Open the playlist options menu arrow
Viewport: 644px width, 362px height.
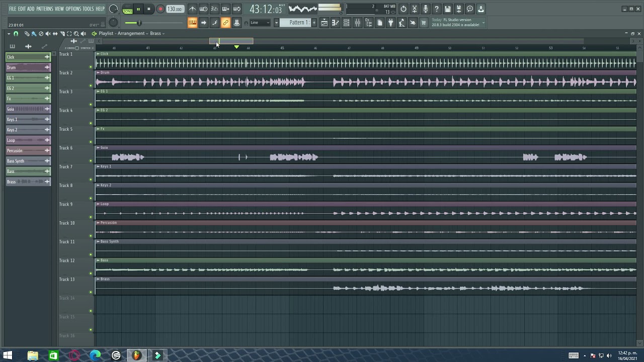tap(9, 34)
